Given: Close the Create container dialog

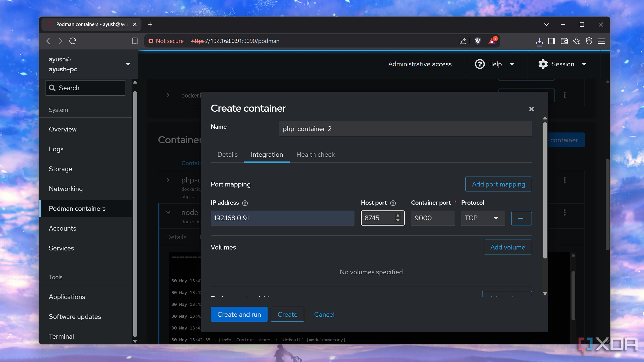Looking at the screenshot, I should click(531, 109).
